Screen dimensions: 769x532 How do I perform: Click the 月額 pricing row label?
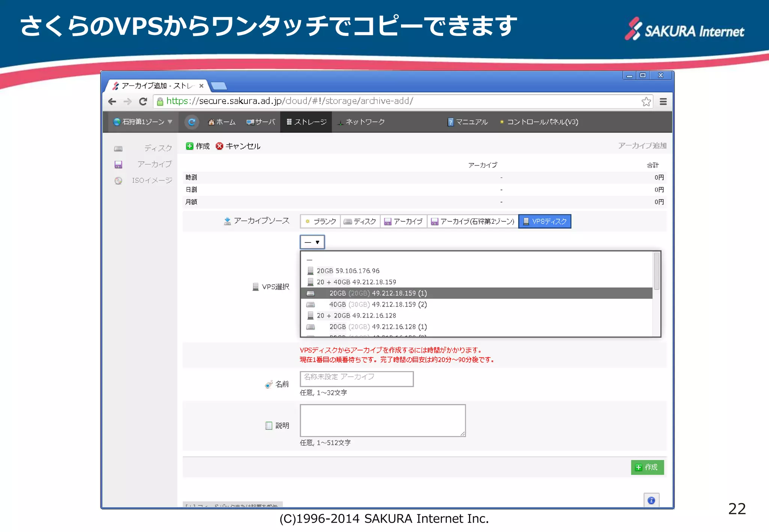coord(191,202)
